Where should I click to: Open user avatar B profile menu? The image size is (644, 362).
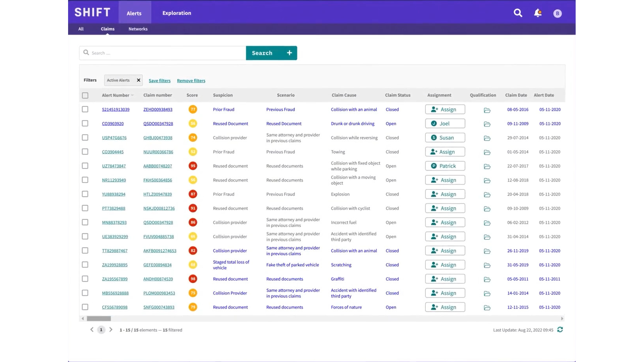tap(557, 13)
